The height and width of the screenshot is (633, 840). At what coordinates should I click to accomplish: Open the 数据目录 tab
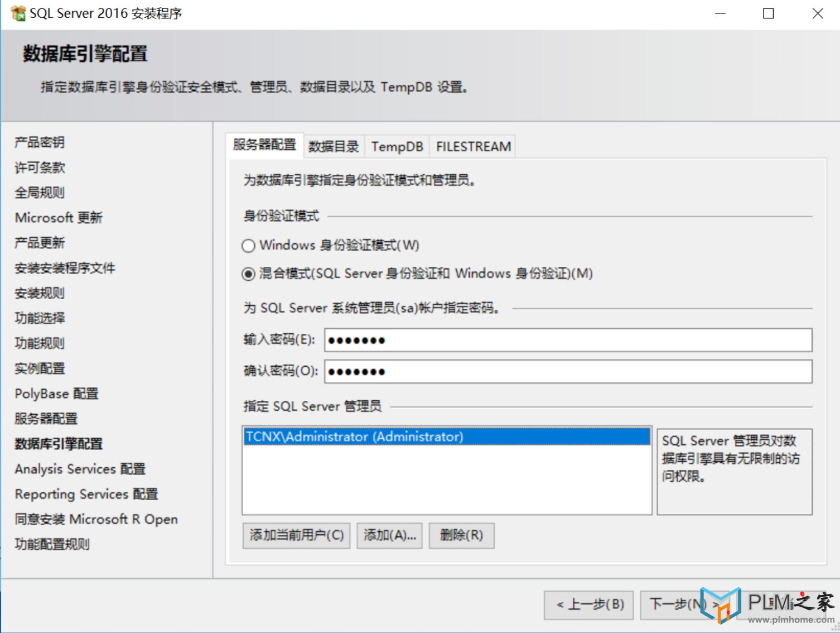tap(334, 147)
